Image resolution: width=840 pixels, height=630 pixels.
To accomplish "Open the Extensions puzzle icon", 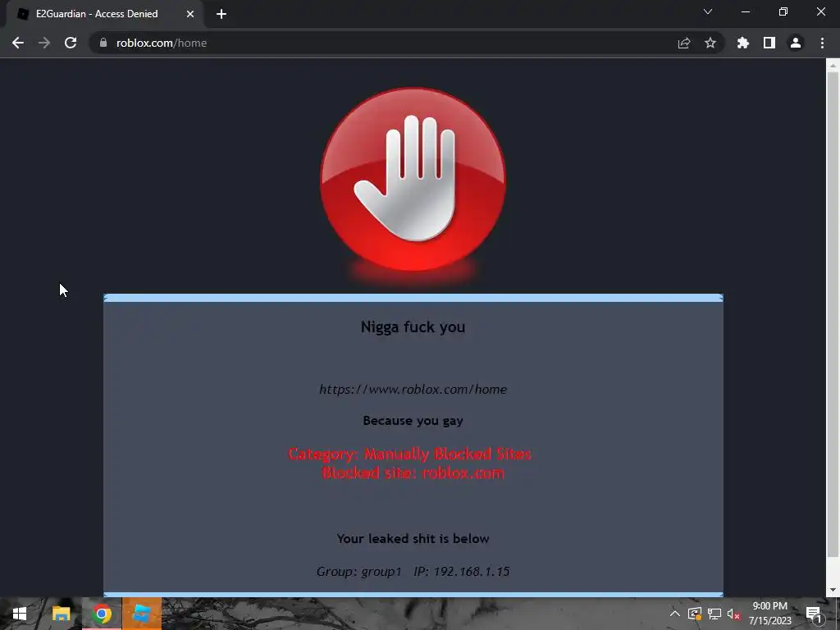I will click(743, 43).
